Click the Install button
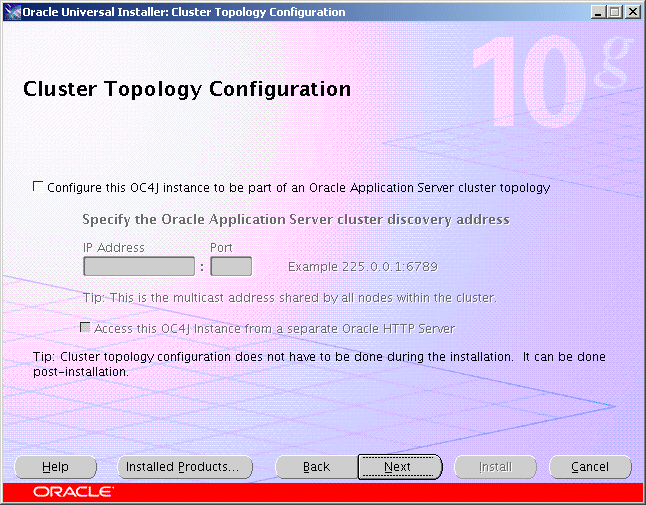Image resolution: width=646 pixels, height=505 pixels. 495,467
